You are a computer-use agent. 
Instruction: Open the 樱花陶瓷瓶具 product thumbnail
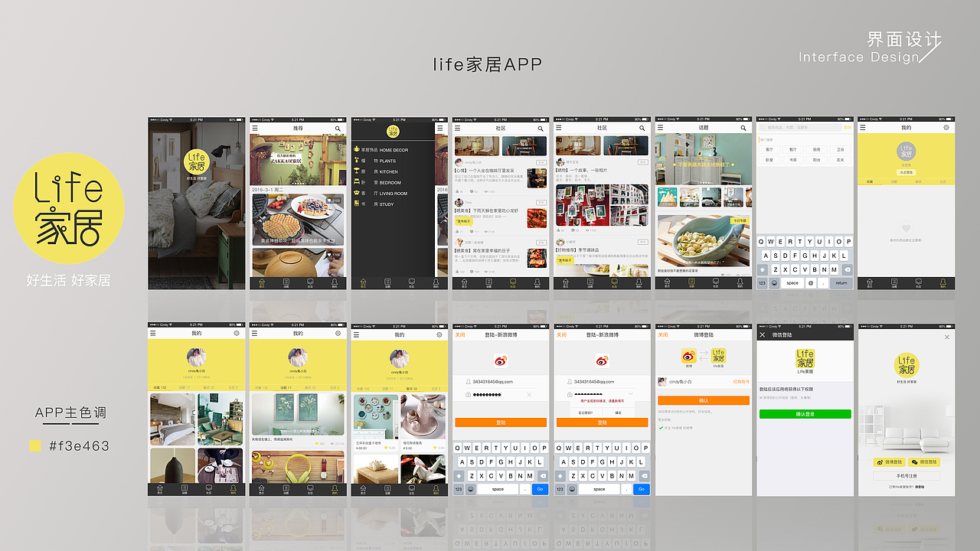(x=423, y=418)
